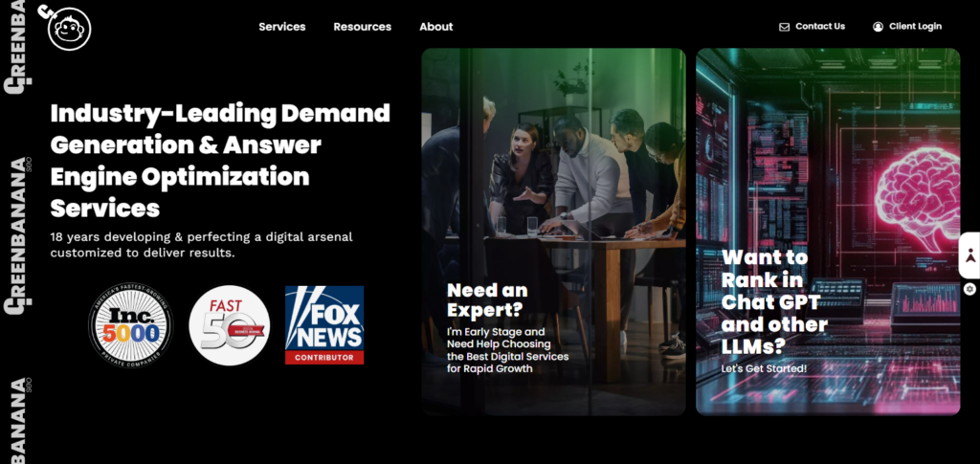Open the About menu
Screen dimensions: 980x464
click(436, 27)
